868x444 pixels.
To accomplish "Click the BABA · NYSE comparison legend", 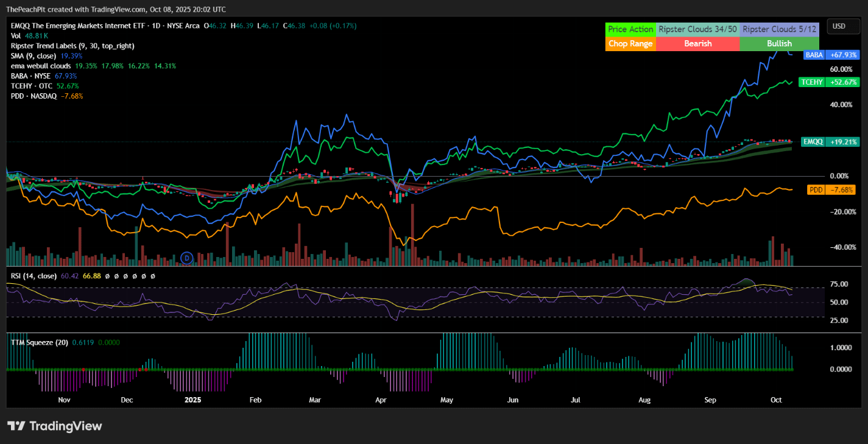I will (31, 76).
